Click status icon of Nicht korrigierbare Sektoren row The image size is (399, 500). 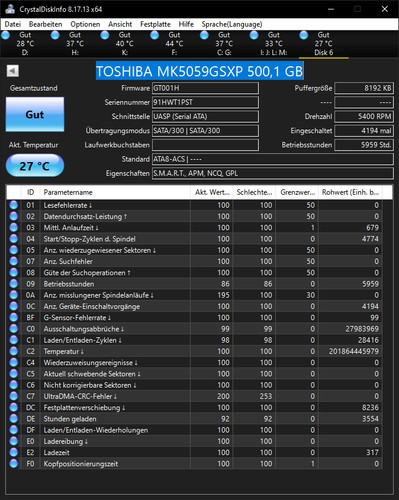(14, 385)
